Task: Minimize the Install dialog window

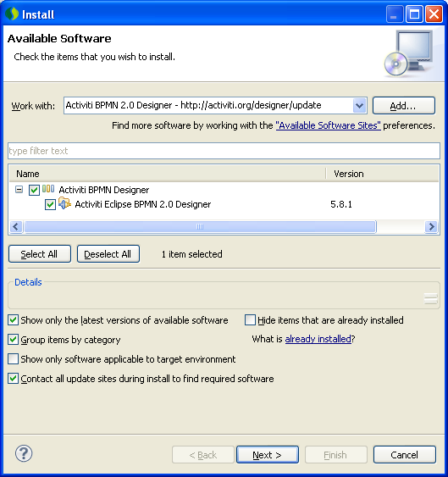Action: (395, 14)
